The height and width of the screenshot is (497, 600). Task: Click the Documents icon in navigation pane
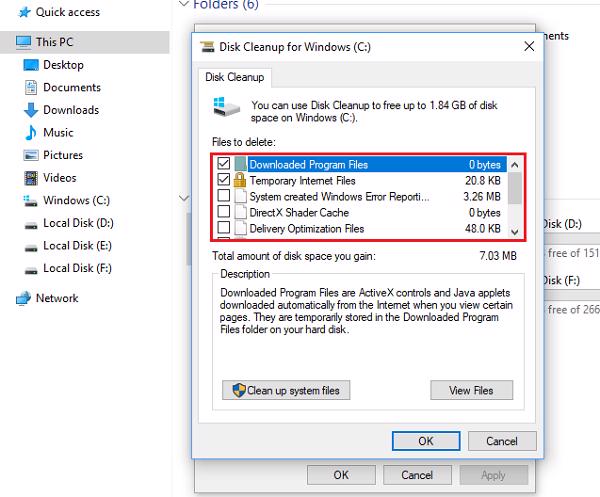tap(30, 87)
